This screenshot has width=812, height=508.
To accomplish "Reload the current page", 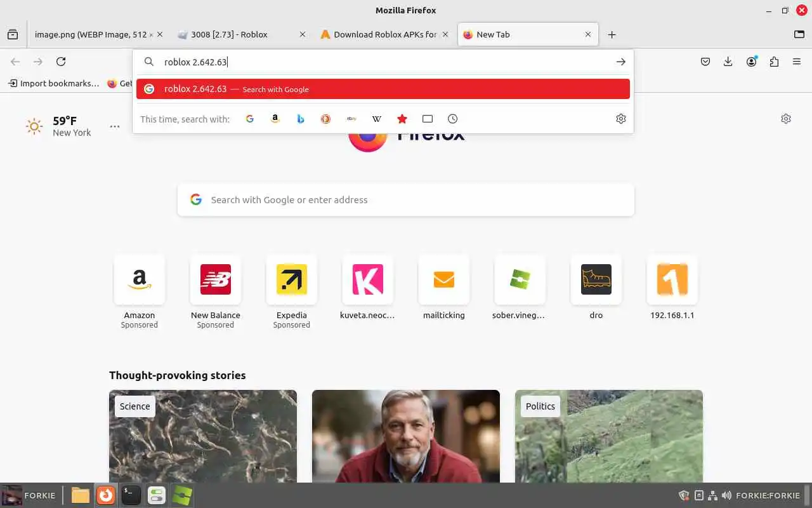I will 61,62.
